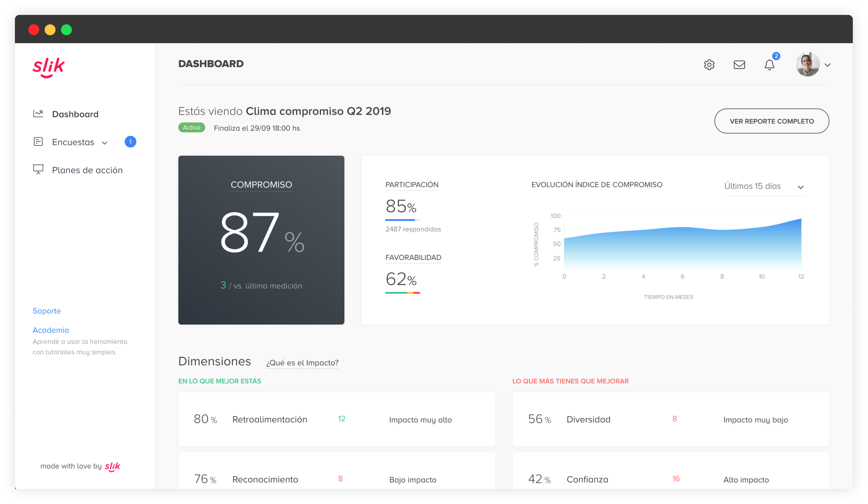Click the Activa status badge

(x=192, y=127)
